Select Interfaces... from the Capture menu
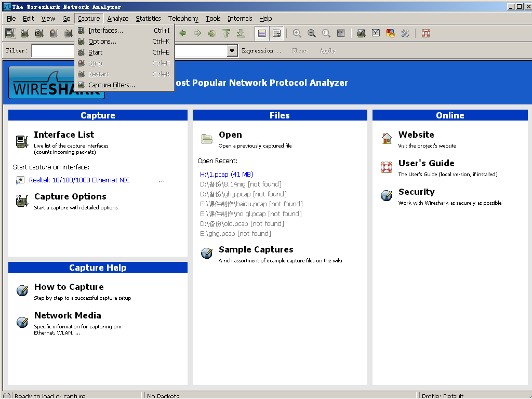 pos(105,31)
